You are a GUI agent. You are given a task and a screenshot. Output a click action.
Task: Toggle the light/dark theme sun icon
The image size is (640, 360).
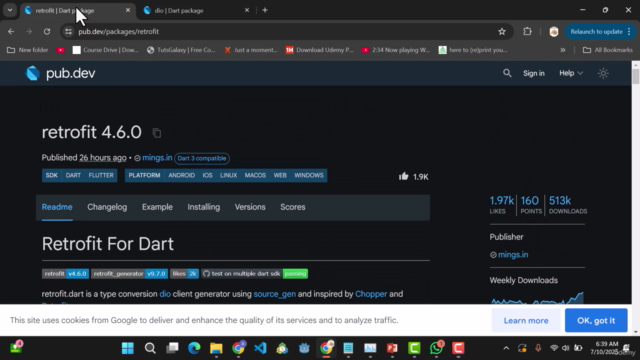(x=603, y=73)
